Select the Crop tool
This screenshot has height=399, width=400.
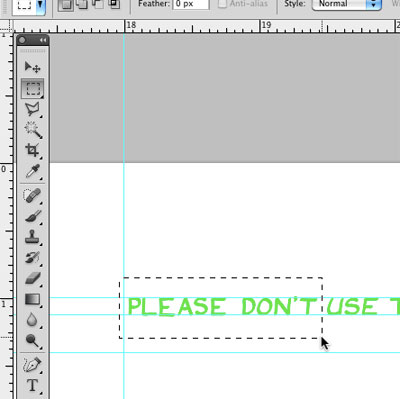[x=32, y=151]
